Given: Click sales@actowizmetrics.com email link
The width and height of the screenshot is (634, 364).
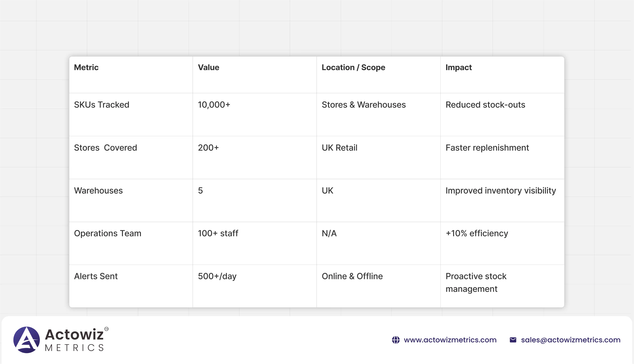Looking at the screenshot, I should [570, 340].
